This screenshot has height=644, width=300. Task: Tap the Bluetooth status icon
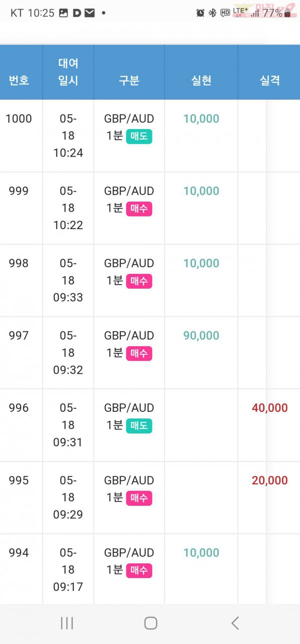point(212,13)
